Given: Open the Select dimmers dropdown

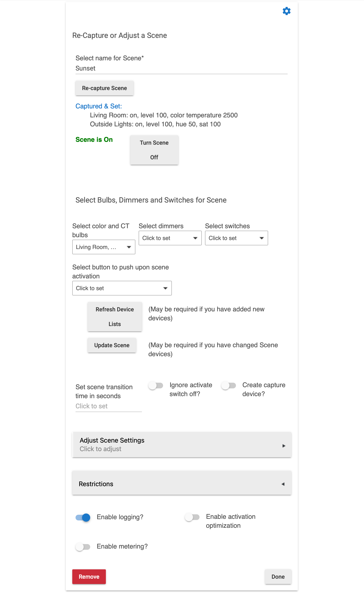Looking at the screenshot, I should (170, 238).
